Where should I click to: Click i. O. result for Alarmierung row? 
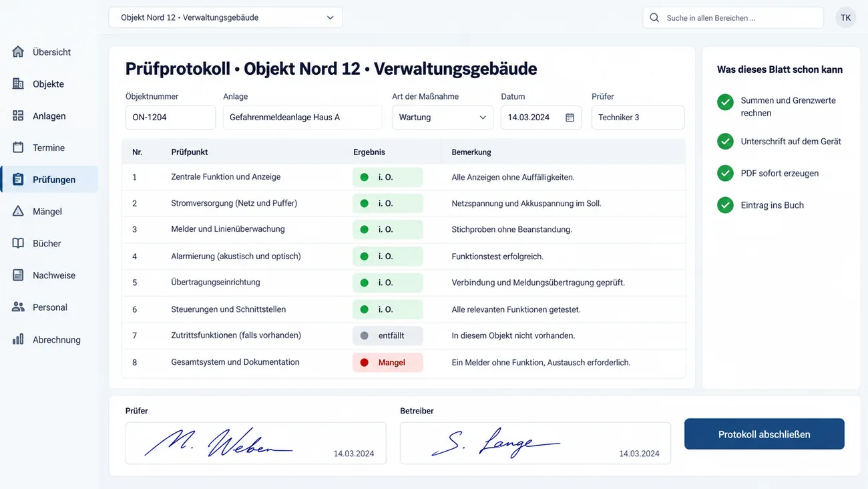coord(387,256)
